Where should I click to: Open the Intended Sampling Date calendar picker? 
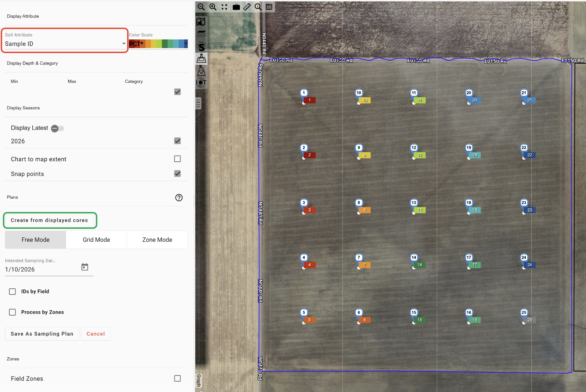tap(85, 267)
